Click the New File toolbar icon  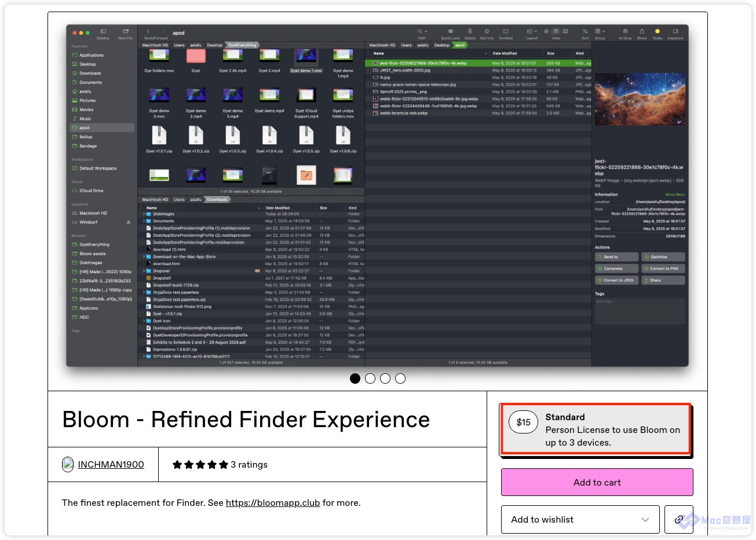click(125, 31)
